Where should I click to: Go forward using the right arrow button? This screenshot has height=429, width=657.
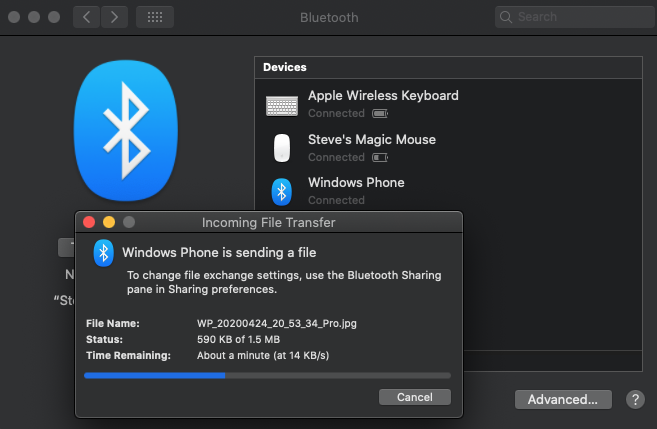coord(114,17)
